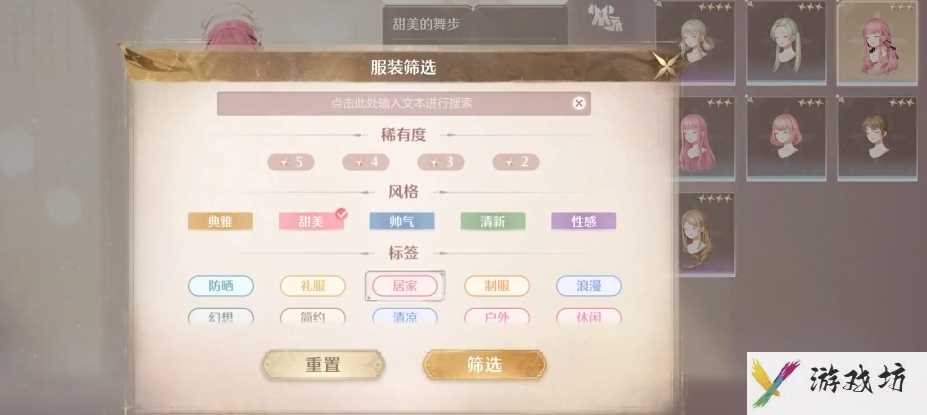Select the 3-star rarity filter
Screen dimensions: 927x415
(440, 162)
